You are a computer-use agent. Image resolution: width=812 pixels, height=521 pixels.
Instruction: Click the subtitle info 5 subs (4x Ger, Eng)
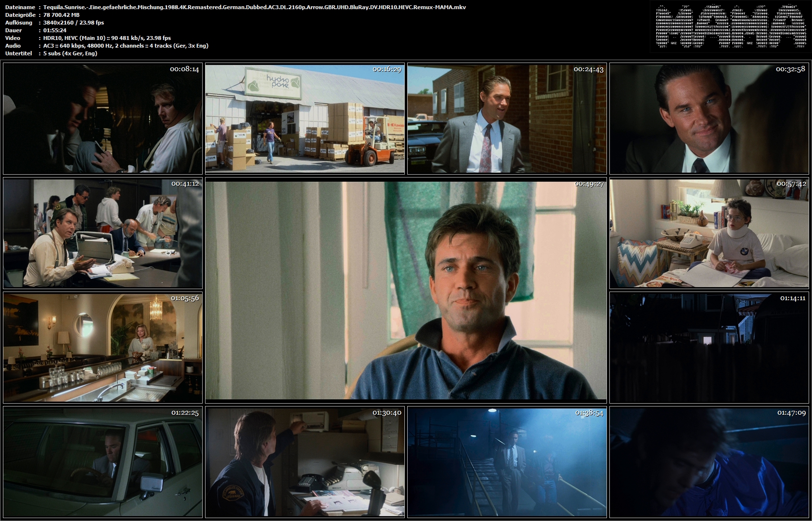coord(70,53)
